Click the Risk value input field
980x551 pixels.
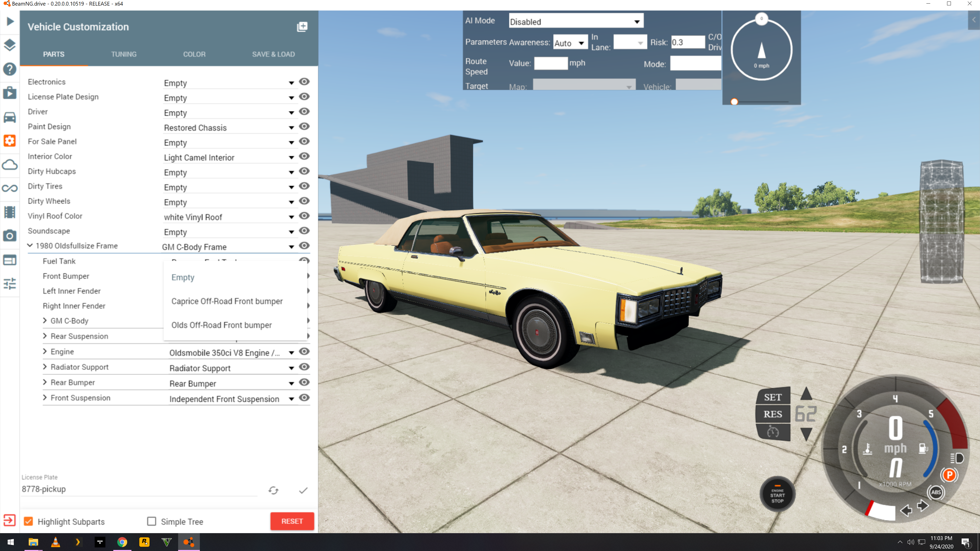pyautogui.click(x=688, y=42)
